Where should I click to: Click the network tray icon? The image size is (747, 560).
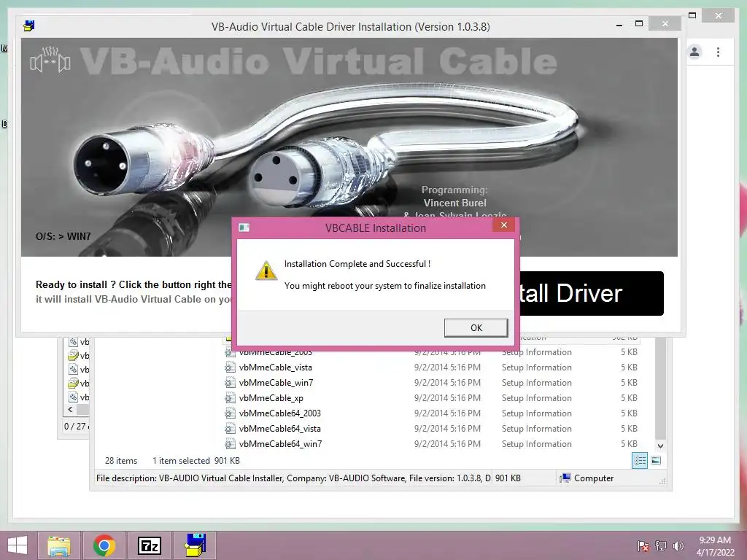click(661, 546)
